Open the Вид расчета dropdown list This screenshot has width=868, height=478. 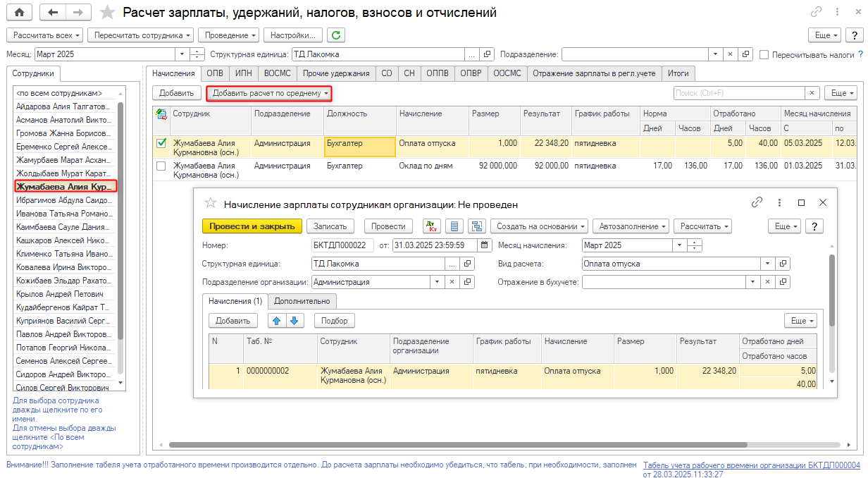768,264
